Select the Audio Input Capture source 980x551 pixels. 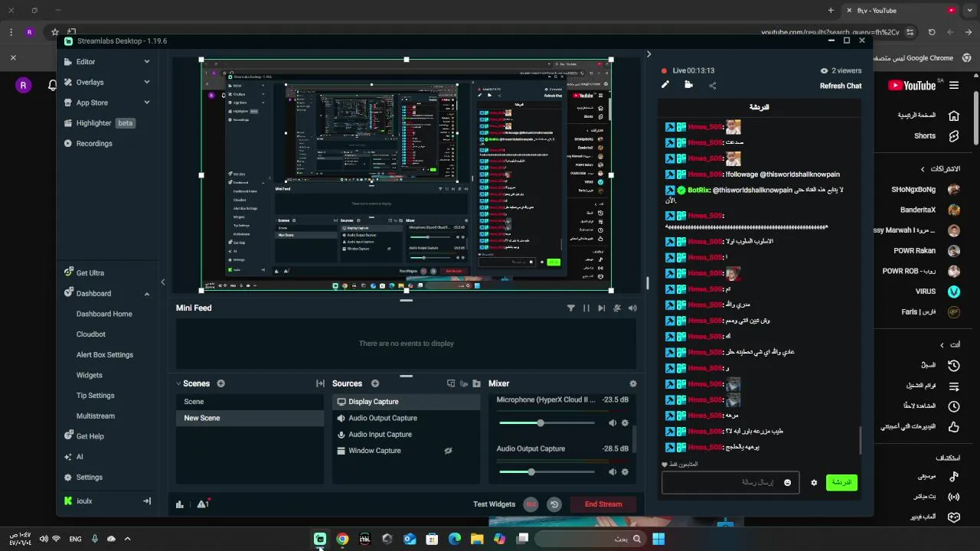[406, 435]
